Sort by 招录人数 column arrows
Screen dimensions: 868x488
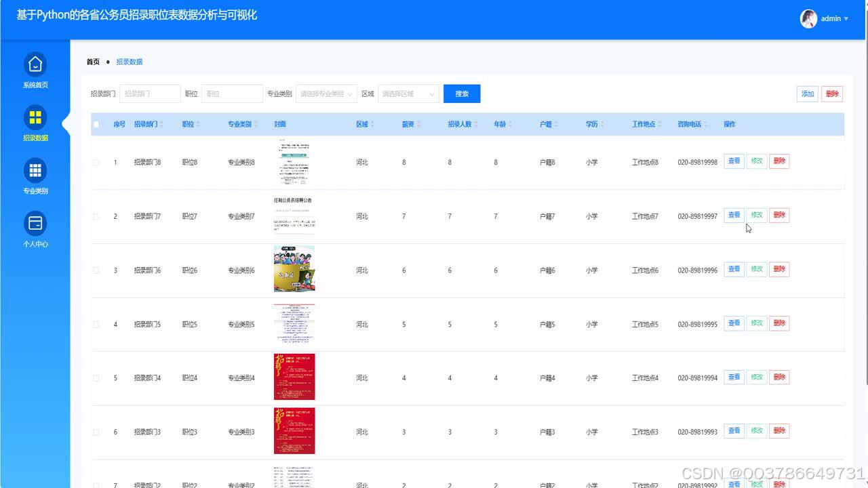pyautogui.click(x=476, y=125)
